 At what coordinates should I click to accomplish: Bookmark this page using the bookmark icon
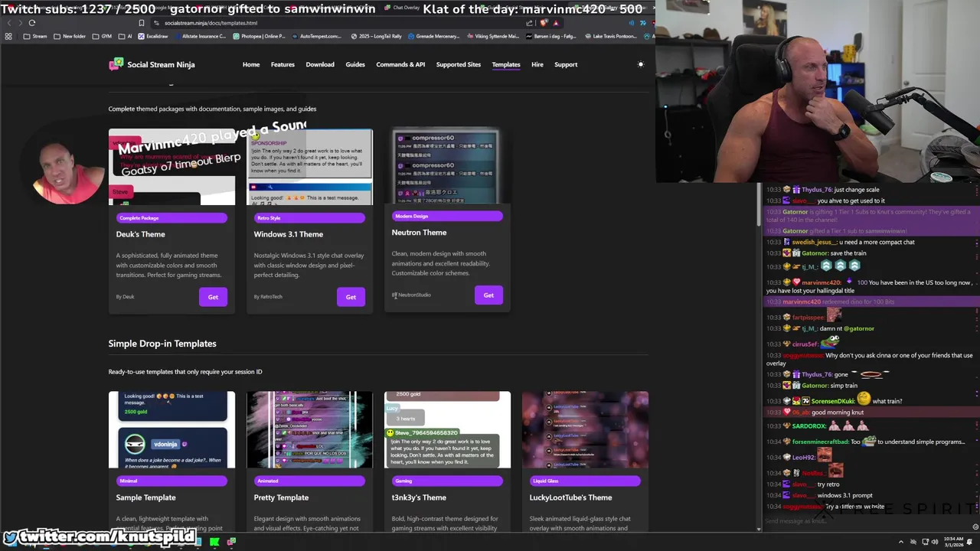[x=142, y=23]
